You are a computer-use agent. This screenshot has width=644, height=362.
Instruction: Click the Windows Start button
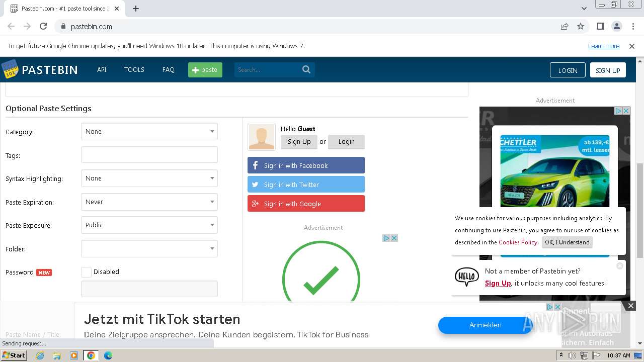coord(14,355)
